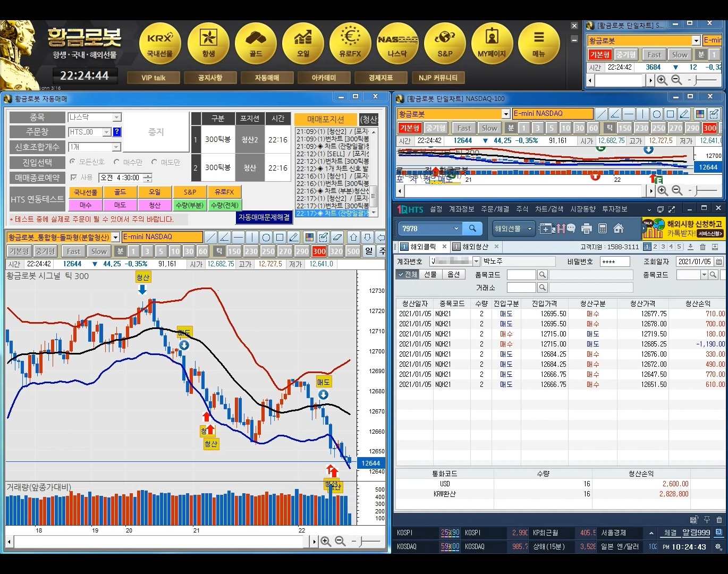The width and height of the screenshot is (728, 574).
Task: Switch to the 해외청산 tab
Action: click(475, 247)
